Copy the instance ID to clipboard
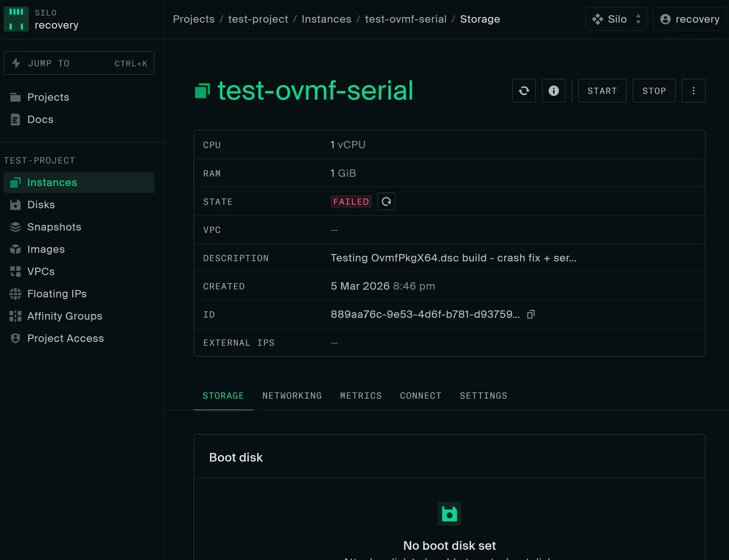The image size is (729, 560). tap(530, 314)
